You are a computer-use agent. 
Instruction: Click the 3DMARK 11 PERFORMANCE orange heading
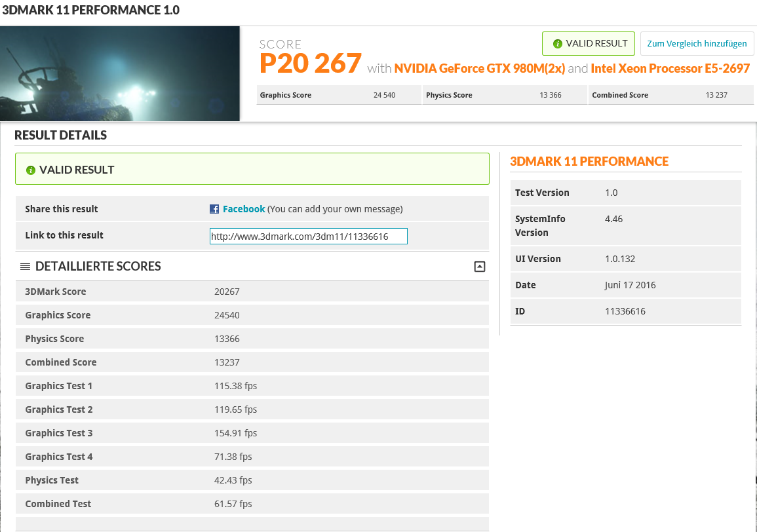589,161
